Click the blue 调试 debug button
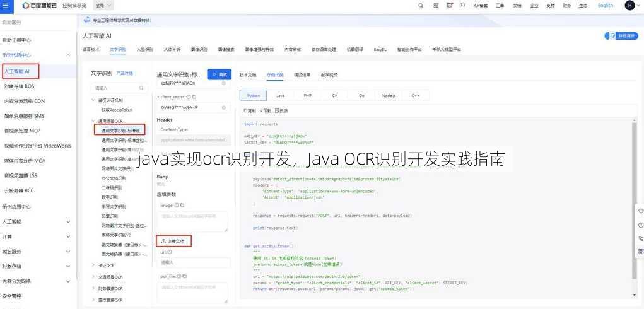Viewport: 644px width, 309px height. (220, 74)
